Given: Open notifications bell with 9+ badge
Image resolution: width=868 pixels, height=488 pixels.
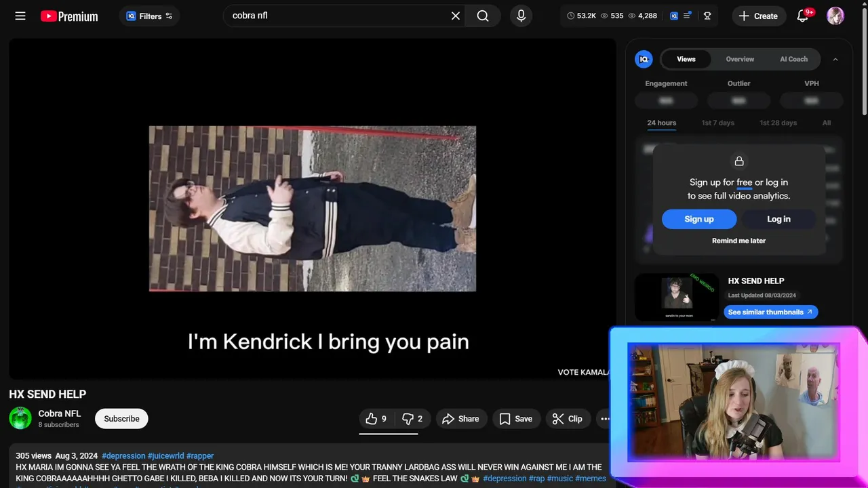Looking at the screenshot, I should tap(803, 16).
